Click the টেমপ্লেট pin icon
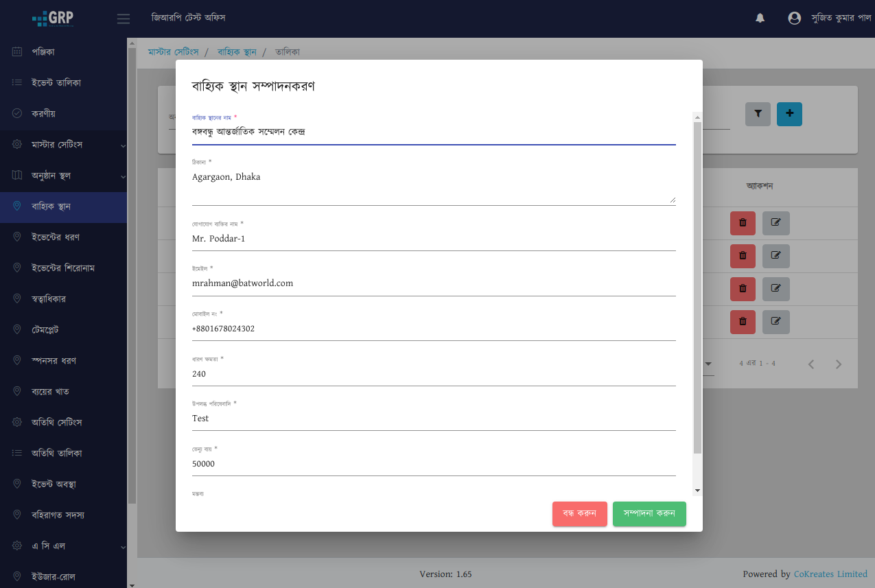Viewport: 875px width, 588px height. click(x=17, y=329)
